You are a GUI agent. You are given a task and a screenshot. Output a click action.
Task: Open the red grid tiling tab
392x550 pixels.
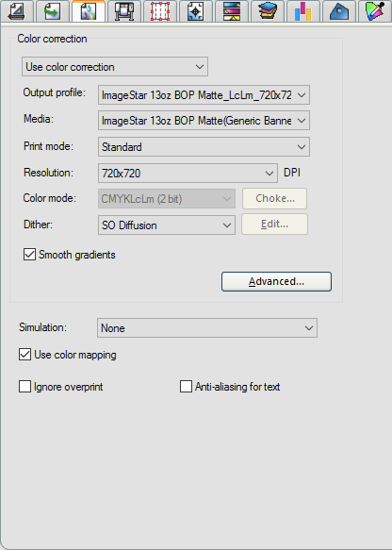[x=160, y=11]
